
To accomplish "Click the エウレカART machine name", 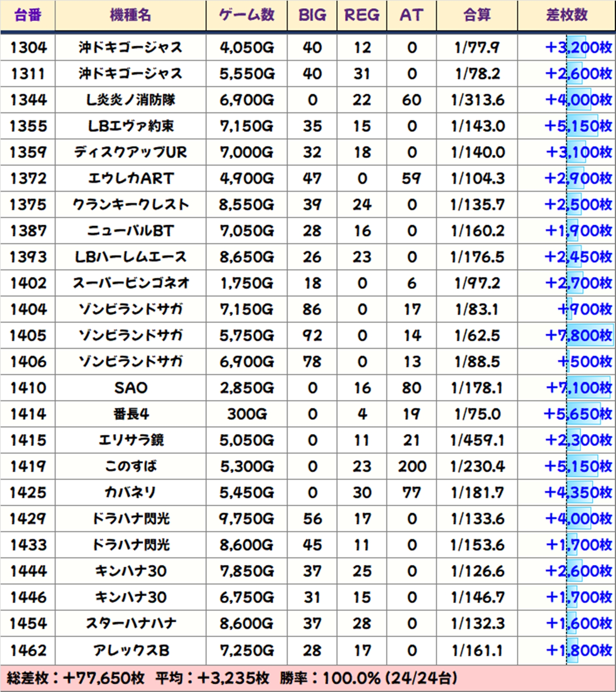I will click(x=130, y=179).
